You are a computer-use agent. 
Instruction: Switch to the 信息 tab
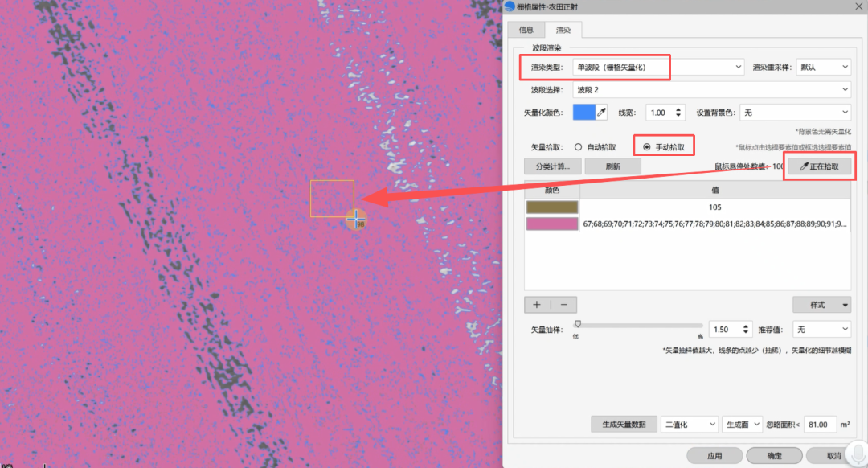[526, 30]
